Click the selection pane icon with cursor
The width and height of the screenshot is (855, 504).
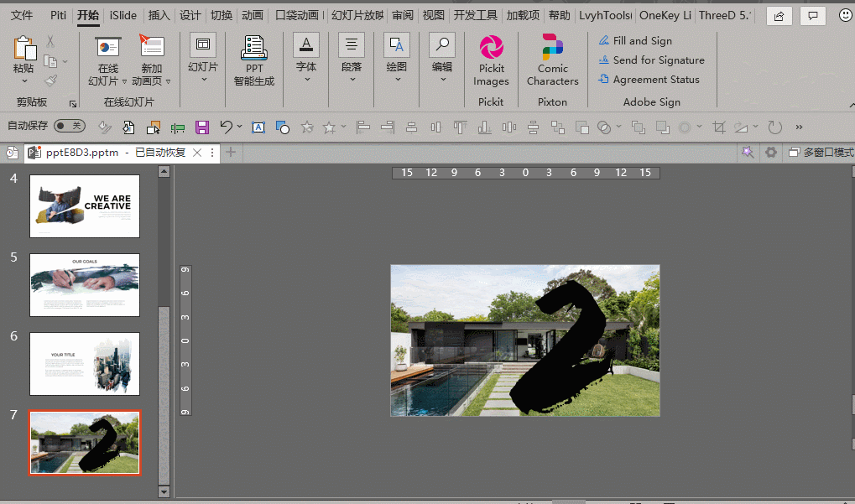[154, 127]
